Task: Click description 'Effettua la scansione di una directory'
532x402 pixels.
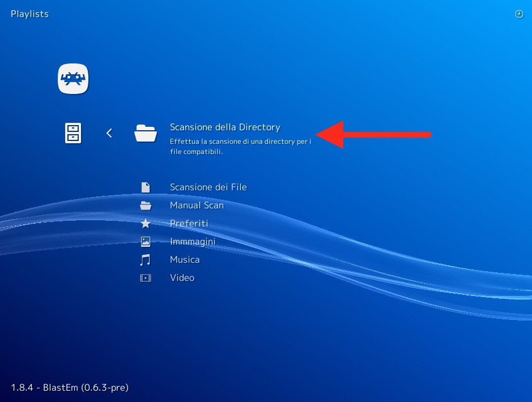Action: tap(241, 147)
